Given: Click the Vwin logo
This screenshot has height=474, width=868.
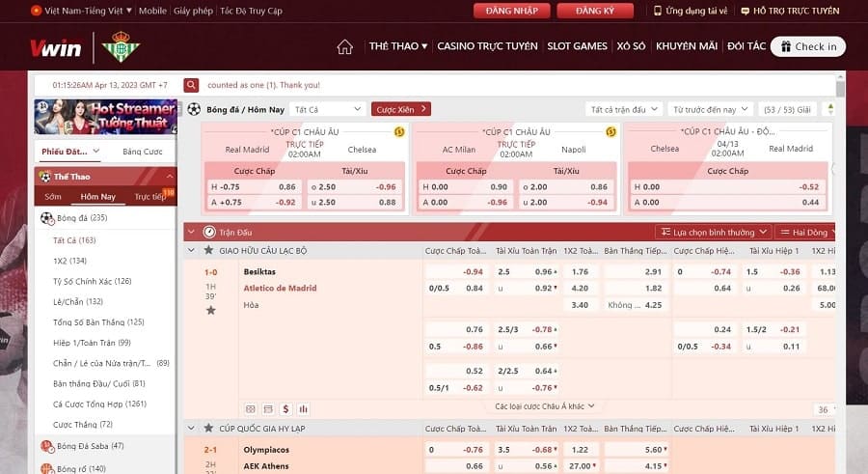Looking at the screenshot, I should click(x=55, y=48).
